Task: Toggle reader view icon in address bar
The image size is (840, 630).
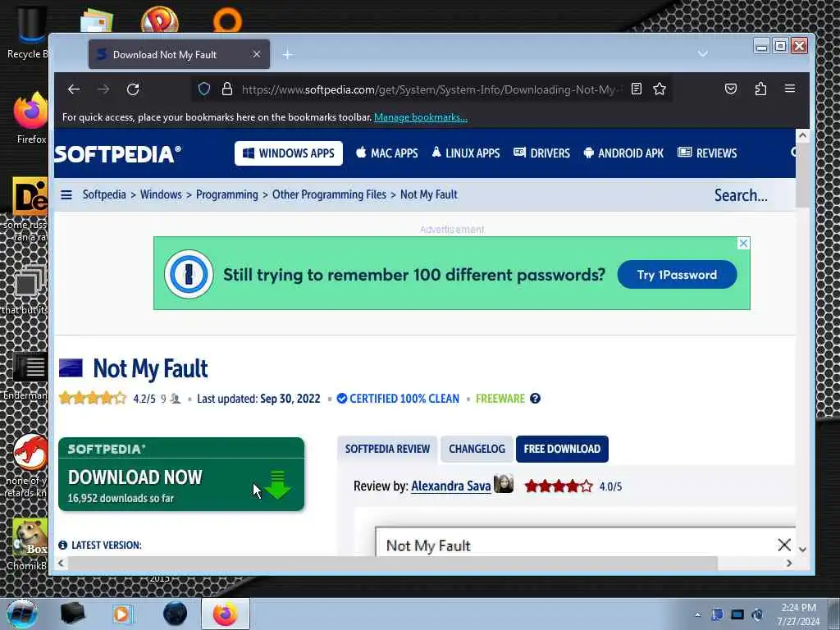Action: pyautogui.click(x=637, y=89)
